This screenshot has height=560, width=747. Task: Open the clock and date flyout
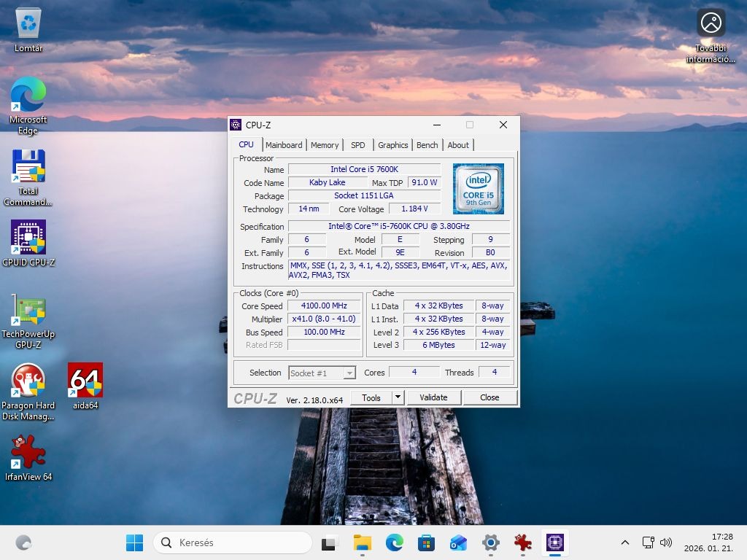pos(708,542)
